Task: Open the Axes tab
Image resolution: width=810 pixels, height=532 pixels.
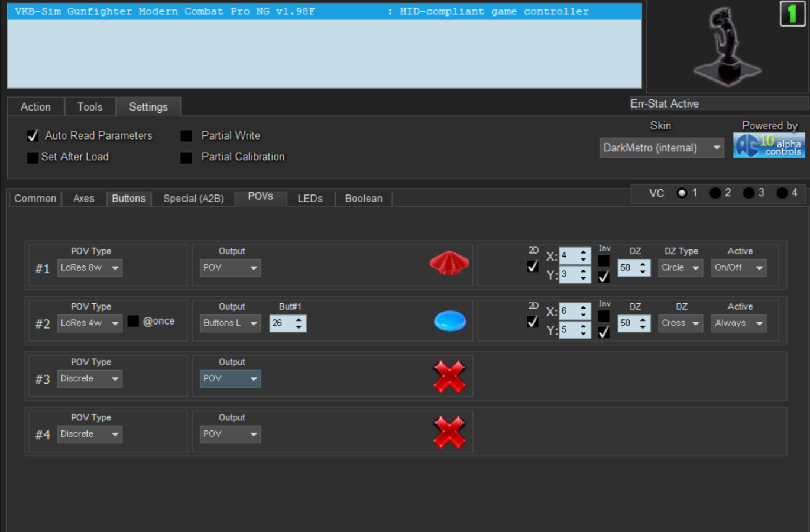Action: click(x=84, y=199)
